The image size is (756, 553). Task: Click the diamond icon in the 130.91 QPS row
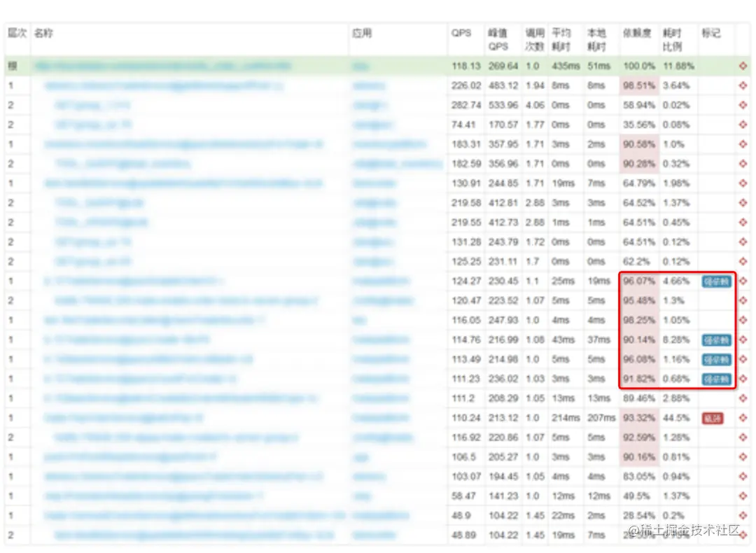tap(743, 183)
